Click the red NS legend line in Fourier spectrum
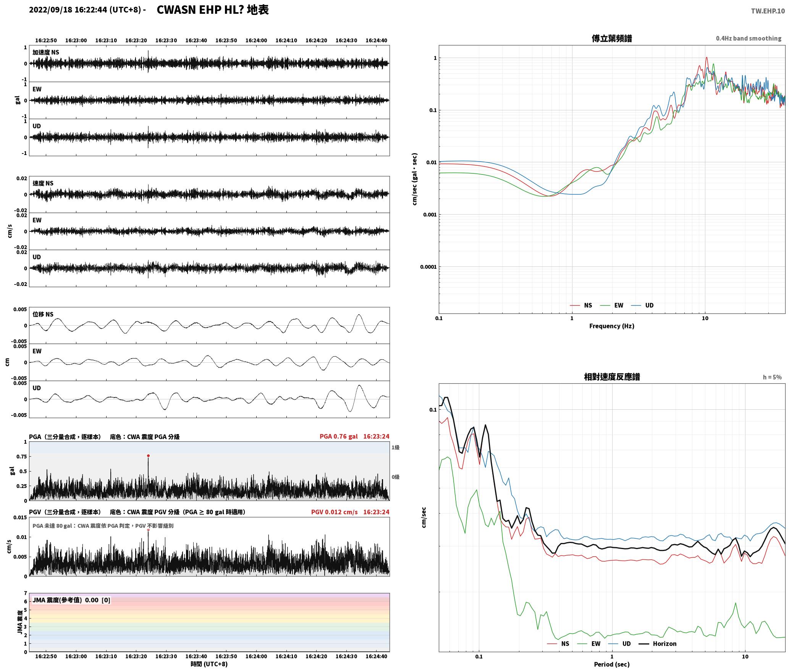 (x=575, y=305)
